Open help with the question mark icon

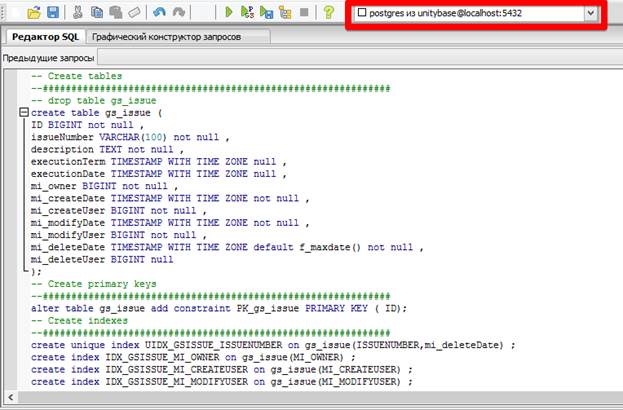(328, 12)
